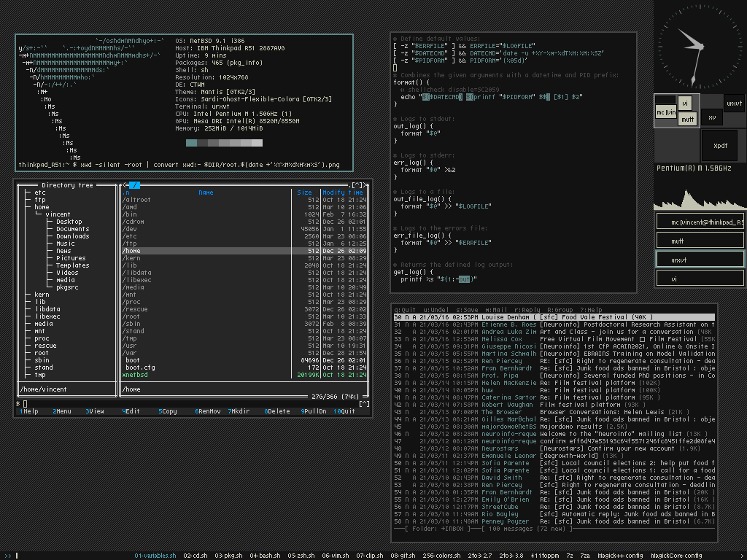747x560 pixels.
Task: Click 7Mkdir in Midnight Commander
Action: [x=239, y=411]
